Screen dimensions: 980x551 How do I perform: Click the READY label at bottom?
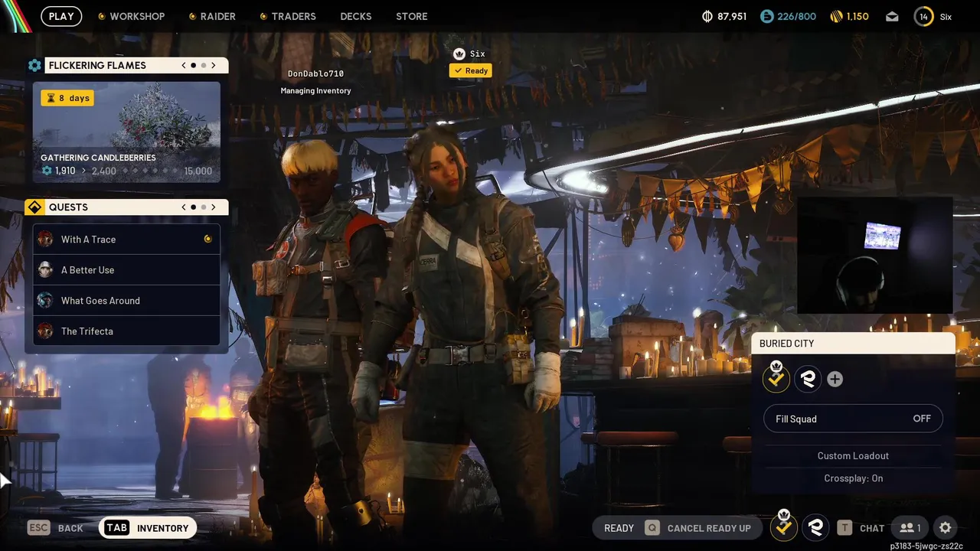619,528
